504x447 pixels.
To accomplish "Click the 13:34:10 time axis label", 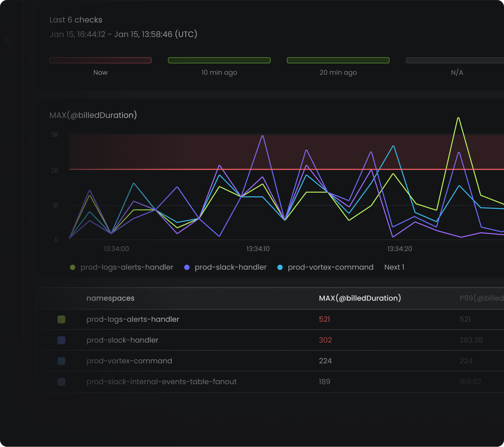I will point(258,249).
